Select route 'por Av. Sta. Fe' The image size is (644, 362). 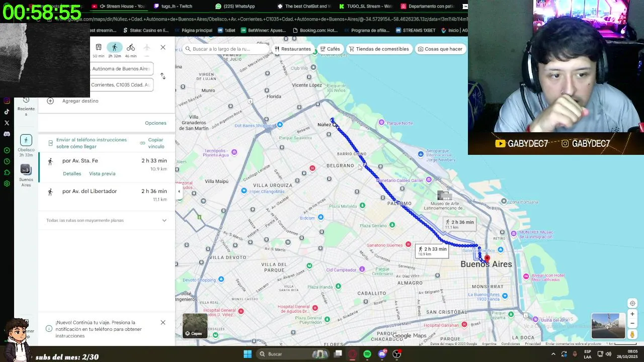point(107,167)
